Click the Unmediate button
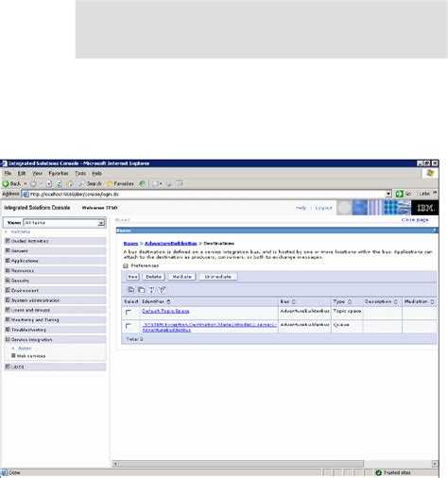 [x=218, y=277]
